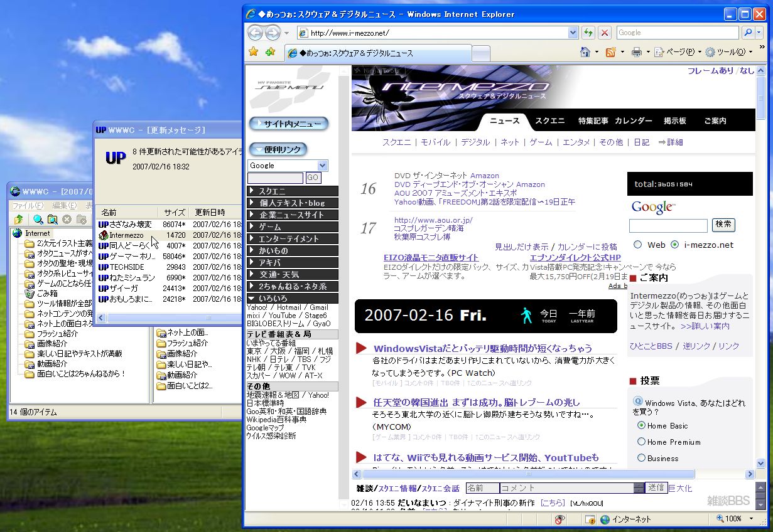
Task: Click the folder-magnifier icon in WWWC toolbar
Action: (x=53, y=219)
